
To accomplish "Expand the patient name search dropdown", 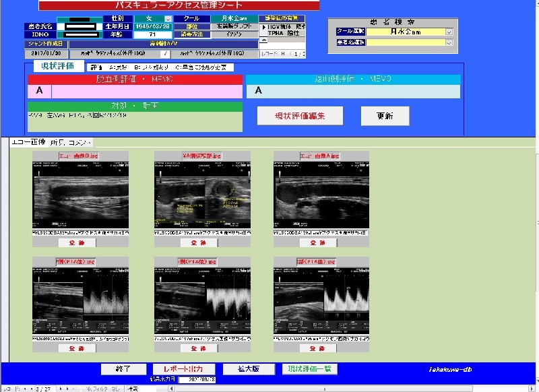I will click(449, 42).
